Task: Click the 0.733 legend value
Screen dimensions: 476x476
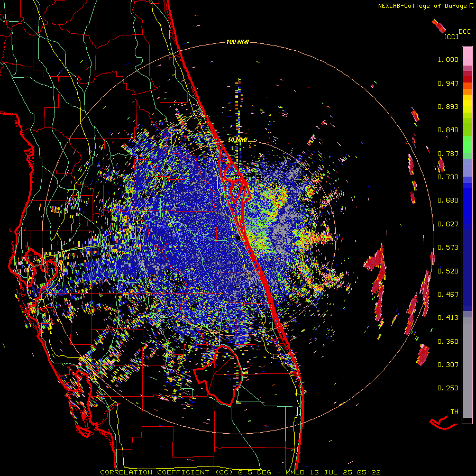Action: [448, 177]
